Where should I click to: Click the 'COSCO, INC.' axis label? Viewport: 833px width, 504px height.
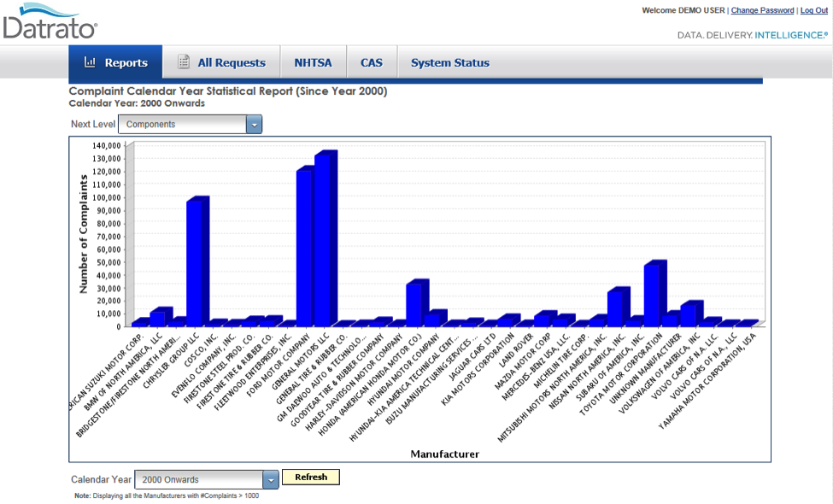[x=201, y=350]
